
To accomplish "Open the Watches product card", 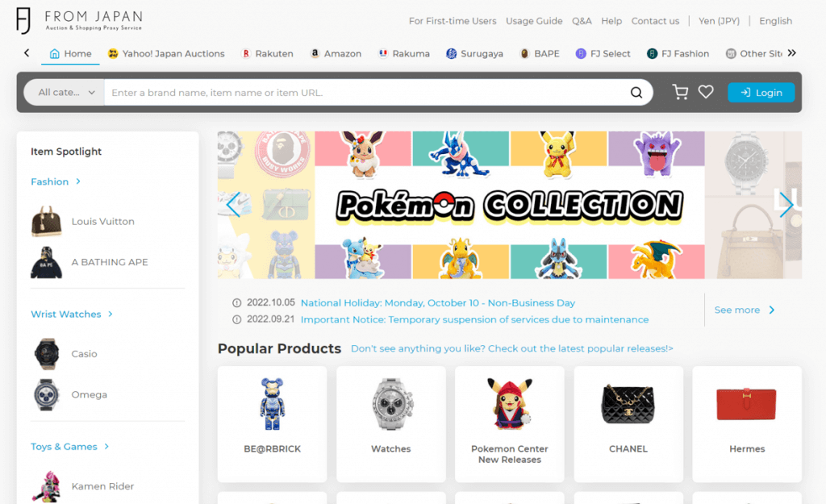I will 391,424.
